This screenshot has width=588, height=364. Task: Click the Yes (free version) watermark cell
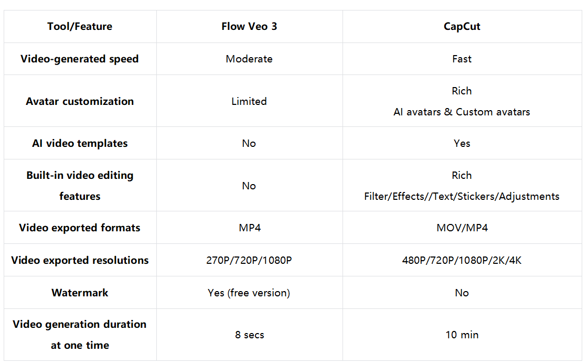coord(249,293)
